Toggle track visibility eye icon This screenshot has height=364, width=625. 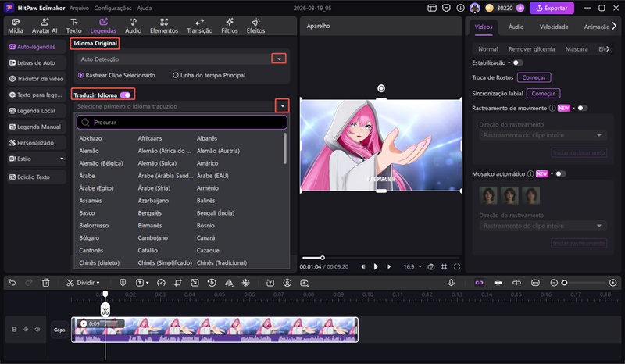(26, 330)
